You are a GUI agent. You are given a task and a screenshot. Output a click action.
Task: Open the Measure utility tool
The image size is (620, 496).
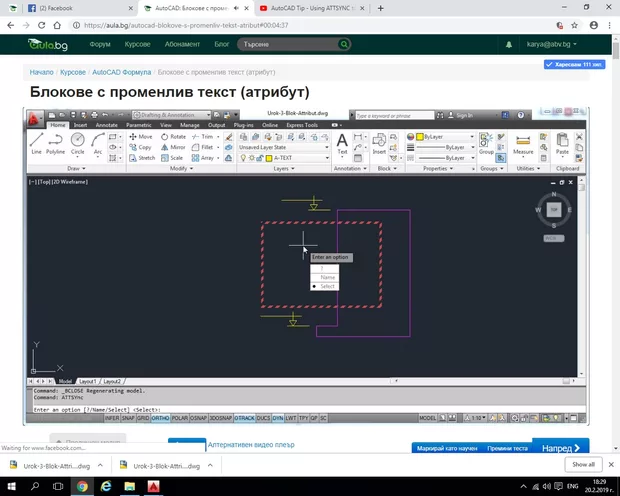[x=522, y=143]
